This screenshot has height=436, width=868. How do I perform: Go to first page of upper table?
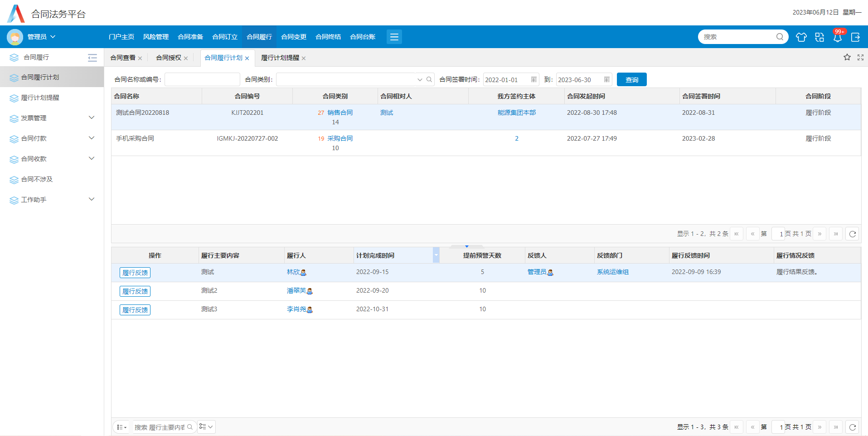tap(736, 234)
